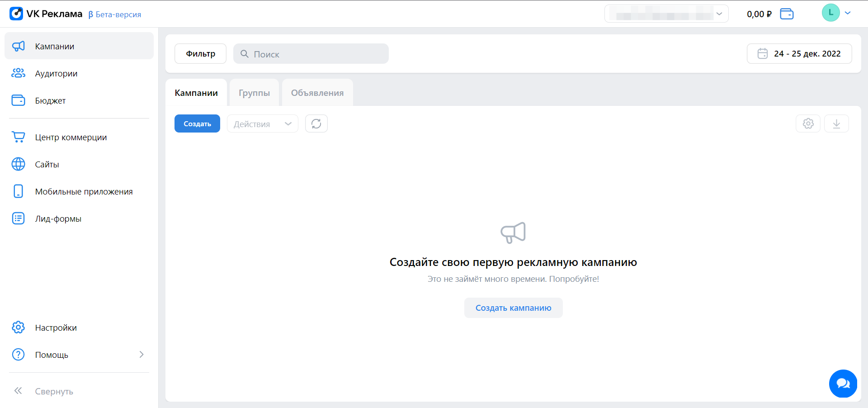868x408 pixels.
Task: Download the campaigns report
Action: tap(837, 123)
